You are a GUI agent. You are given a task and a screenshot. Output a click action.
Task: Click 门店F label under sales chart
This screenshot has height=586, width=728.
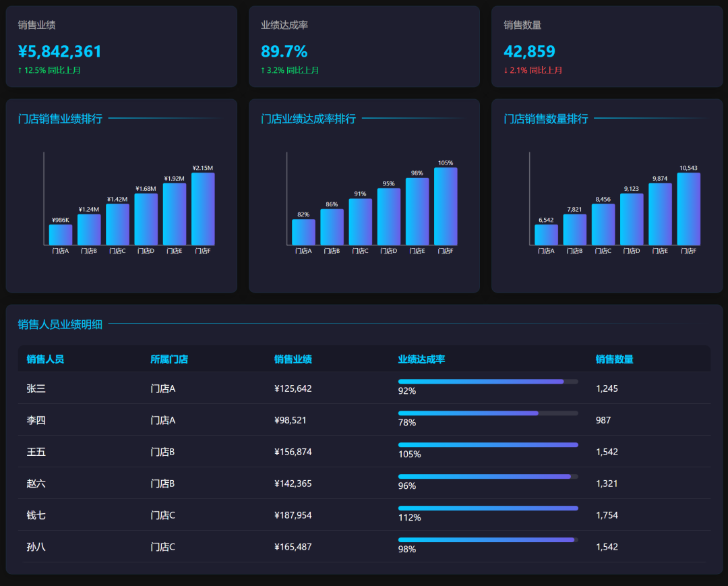pyautogui.click(x=203, y=251)
